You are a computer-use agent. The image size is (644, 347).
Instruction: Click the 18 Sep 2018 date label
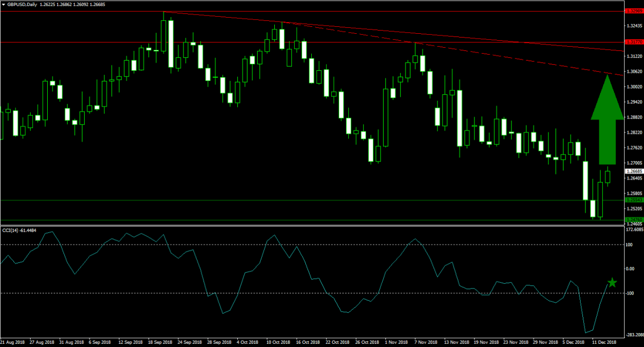pyautogui.click(x=160, y=342)
